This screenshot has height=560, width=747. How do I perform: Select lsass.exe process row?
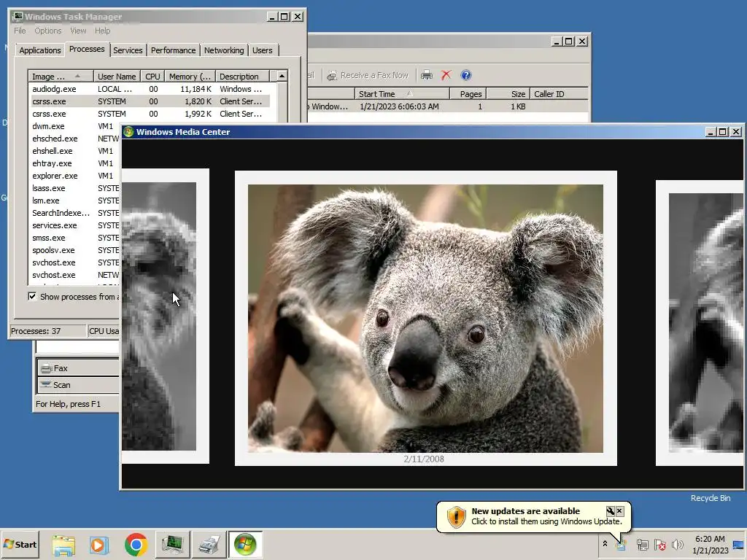click(74, 188)
